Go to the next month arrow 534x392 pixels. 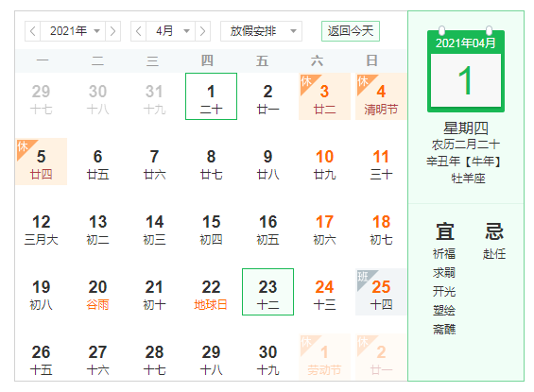click(202, 31)
